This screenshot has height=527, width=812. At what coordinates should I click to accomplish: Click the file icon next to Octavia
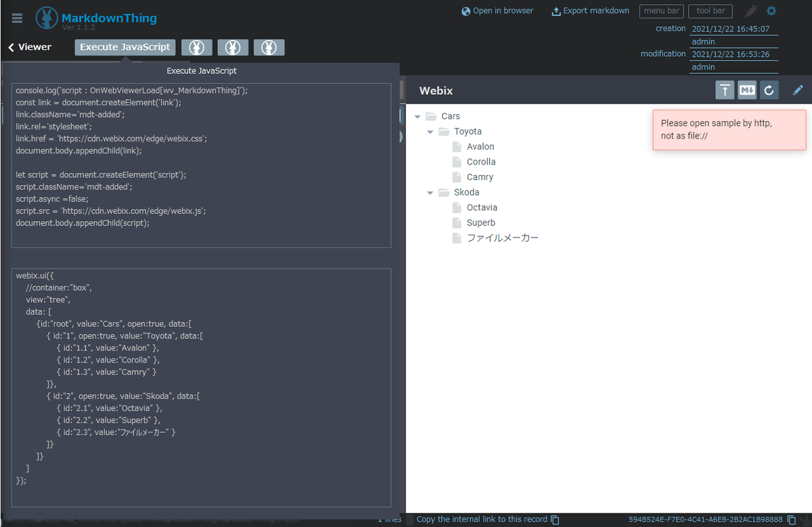[457, 208]
